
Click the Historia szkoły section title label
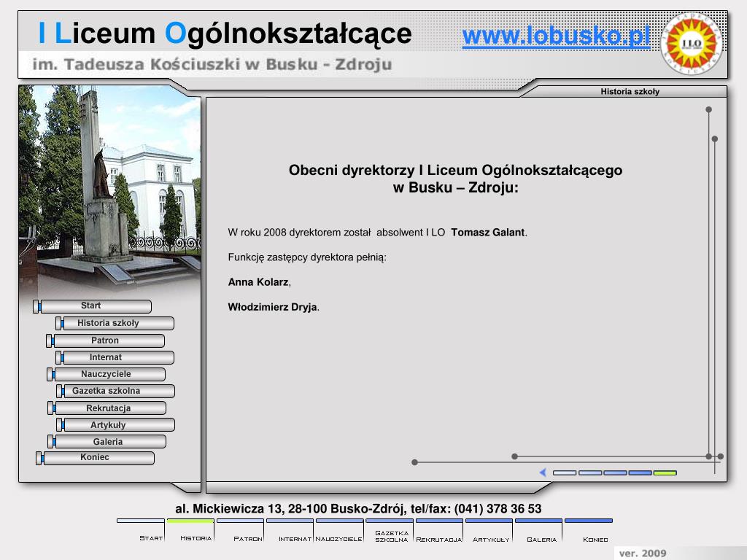coord(630,91)
